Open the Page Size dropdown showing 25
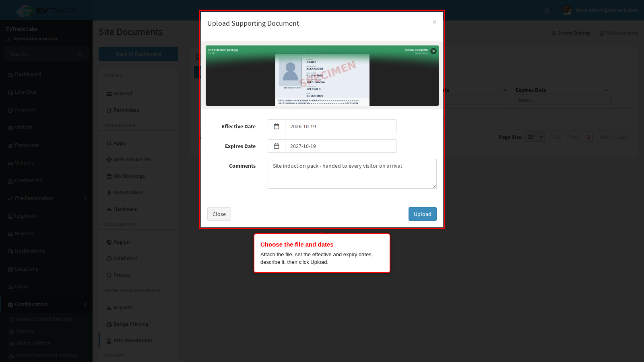The width and height of the screenshot is (644, 362). (535, 137)
